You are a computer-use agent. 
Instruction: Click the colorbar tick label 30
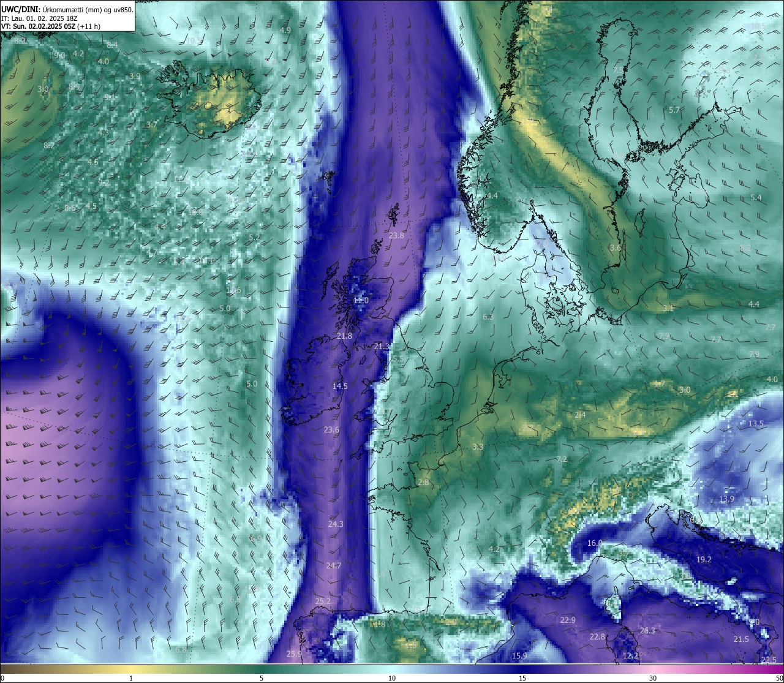click(653, 678)
